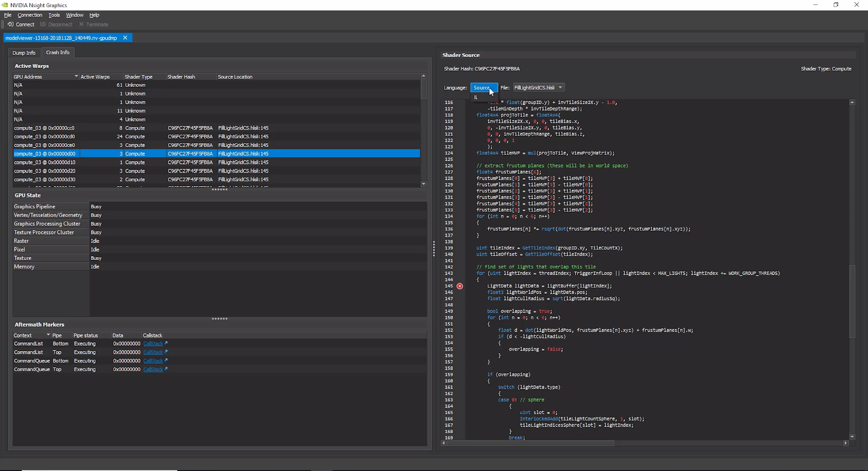
Task: Click the Pipe status column header
Action: coord(91,335)
